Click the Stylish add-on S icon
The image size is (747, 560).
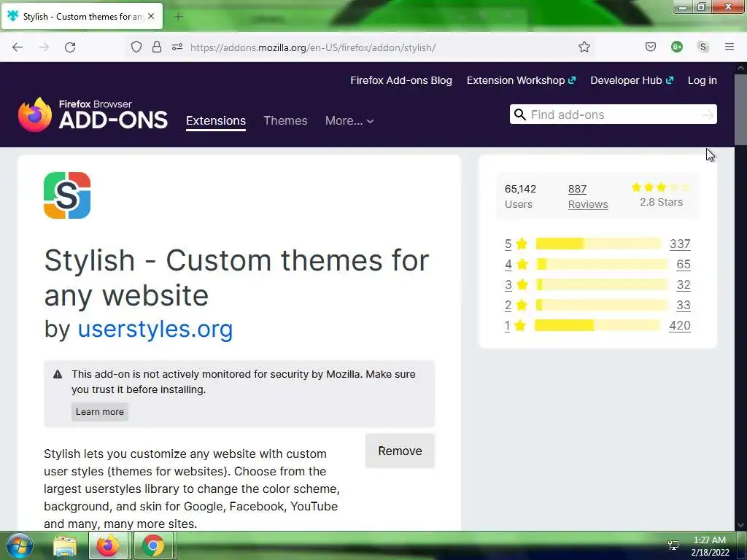pos(67,195)
